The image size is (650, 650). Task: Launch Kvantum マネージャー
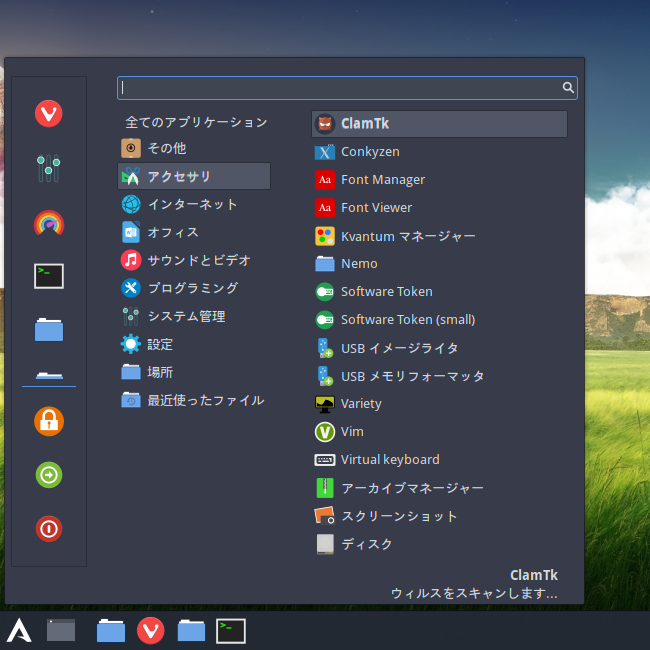point(439,236)
